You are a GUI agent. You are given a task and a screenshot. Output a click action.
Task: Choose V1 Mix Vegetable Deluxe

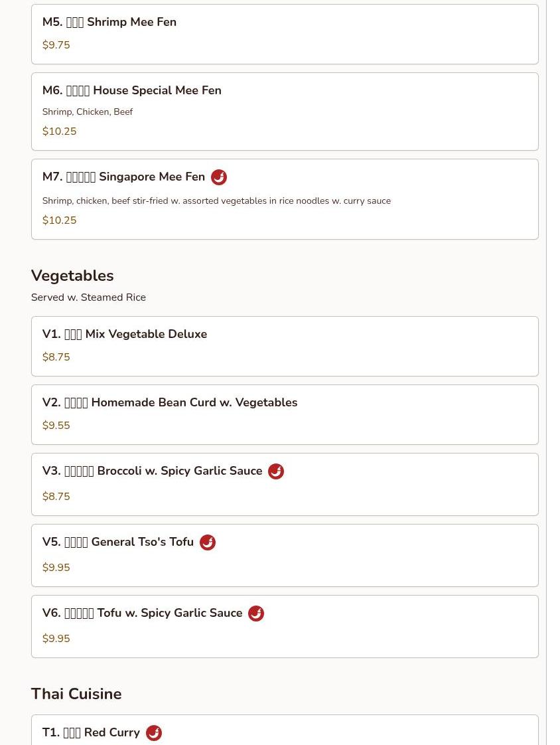pyautogui.click(x=285, y=347)
